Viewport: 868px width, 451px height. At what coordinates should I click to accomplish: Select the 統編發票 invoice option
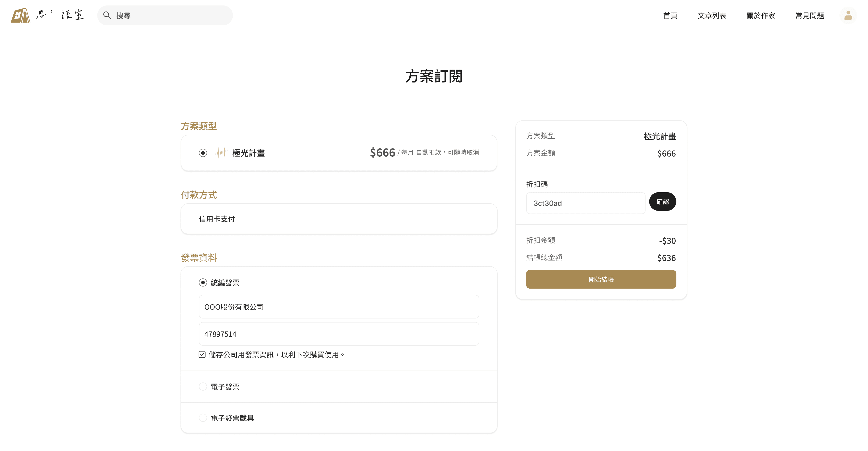pos(203,282)
